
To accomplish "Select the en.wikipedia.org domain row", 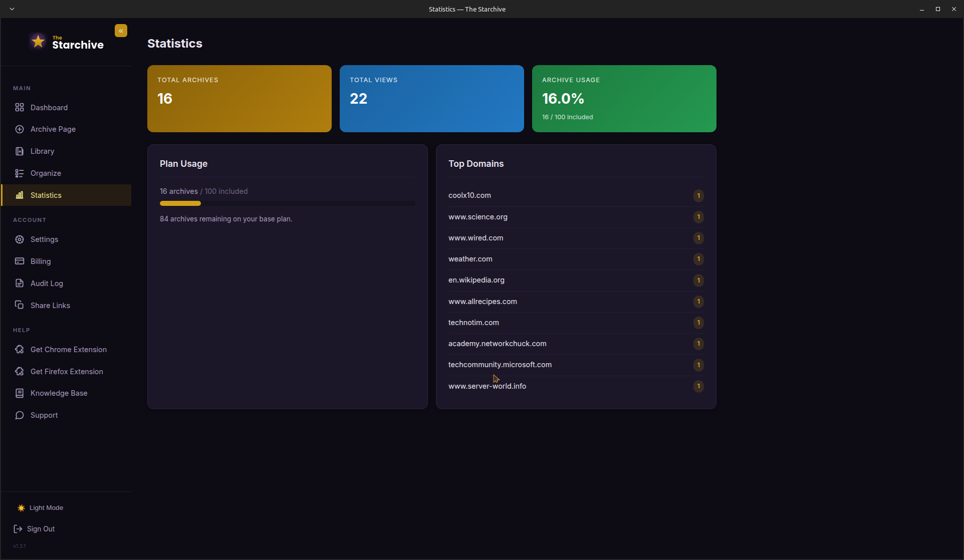I will point(576,280).
